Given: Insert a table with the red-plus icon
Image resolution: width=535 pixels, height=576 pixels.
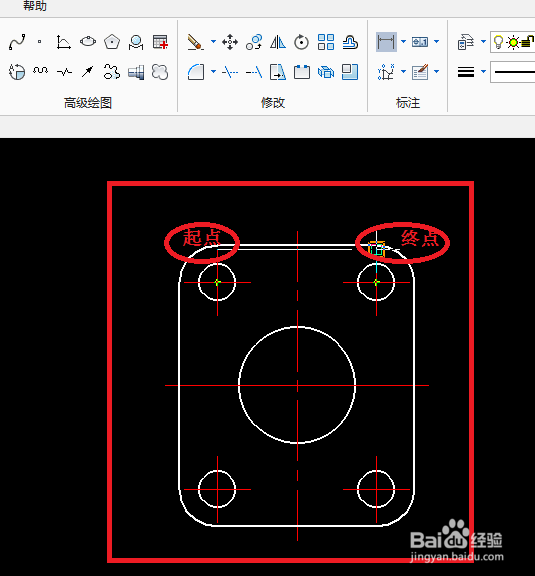Looking at the screenshot, I should 160,42.
